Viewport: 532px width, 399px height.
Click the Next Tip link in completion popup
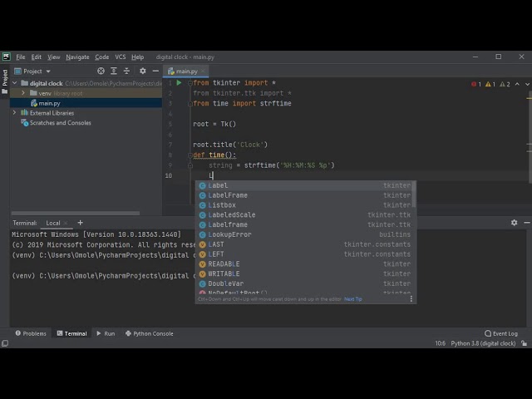coord(352,299)
